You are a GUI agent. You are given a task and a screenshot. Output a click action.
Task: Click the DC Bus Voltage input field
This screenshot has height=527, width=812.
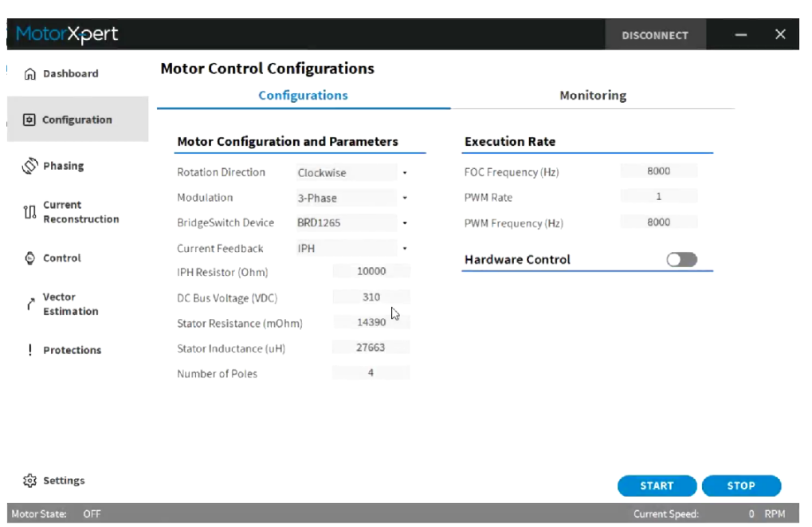(x=371, y=297)
